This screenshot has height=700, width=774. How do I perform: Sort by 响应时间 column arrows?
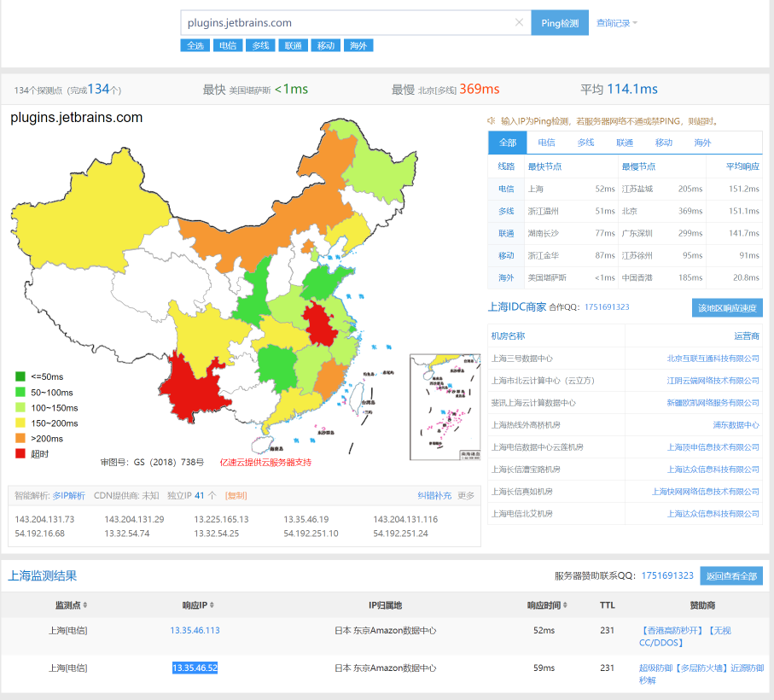(x=565, y=605)
